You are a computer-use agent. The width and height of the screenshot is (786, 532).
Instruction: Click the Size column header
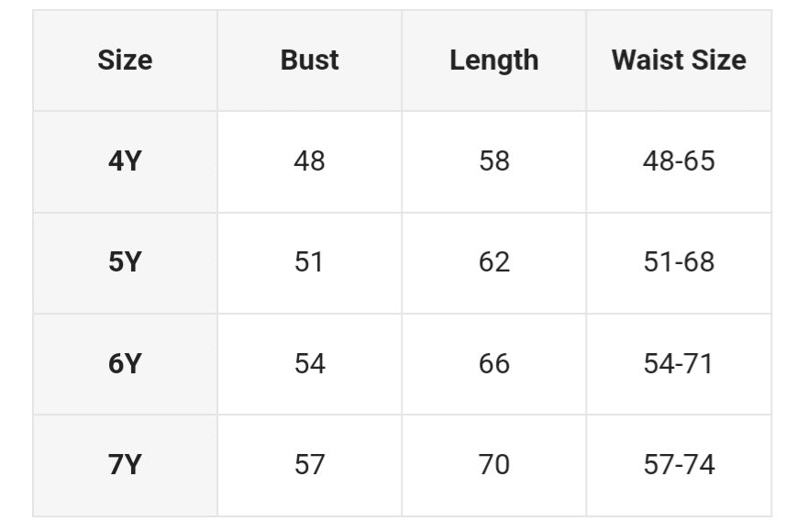[x=125, y=61]
